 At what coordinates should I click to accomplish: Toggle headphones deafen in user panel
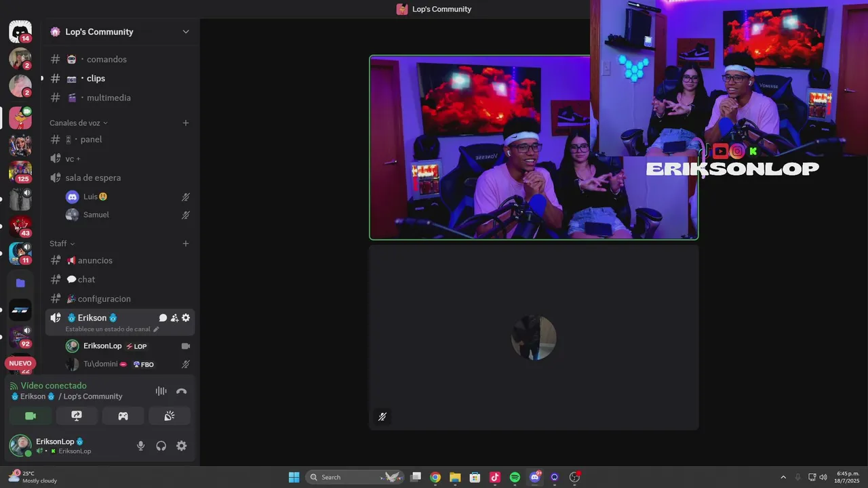(x=161, y=446)
